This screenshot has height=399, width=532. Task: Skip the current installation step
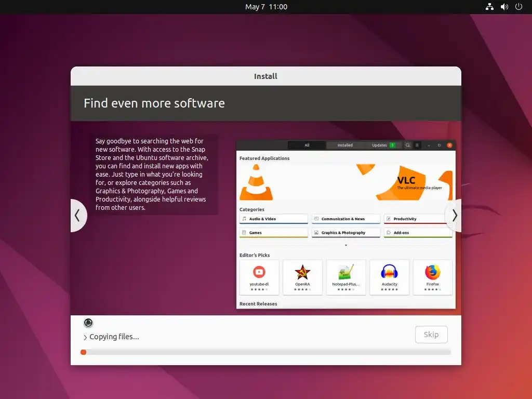pyautogui.click(x=431, y=335)
